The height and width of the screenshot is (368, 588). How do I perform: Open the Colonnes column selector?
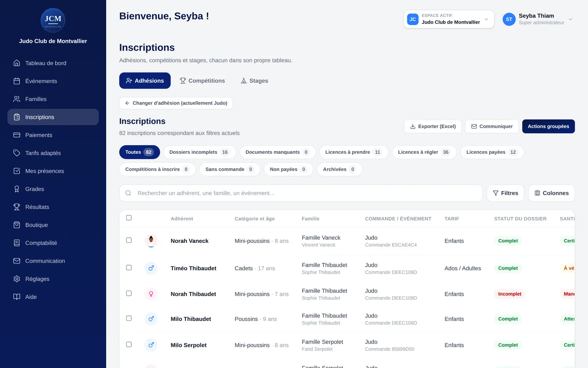(552, 193)
